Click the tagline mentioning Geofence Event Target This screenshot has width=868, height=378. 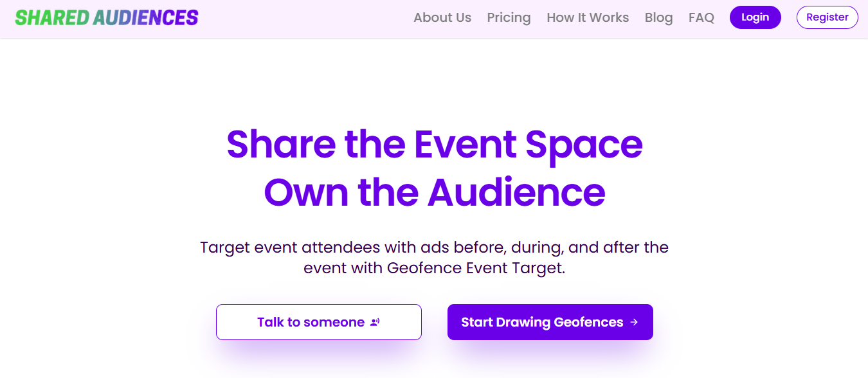coord(434,257)
